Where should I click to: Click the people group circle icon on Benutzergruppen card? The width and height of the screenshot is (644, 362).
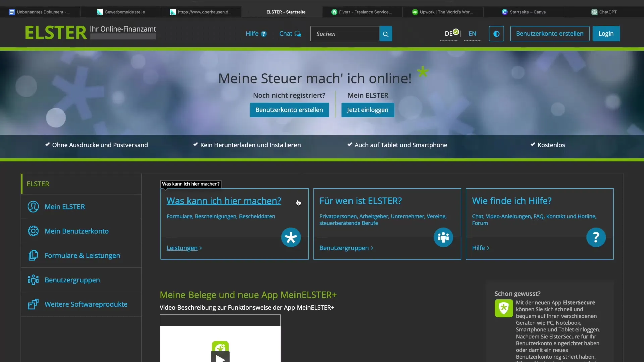443,238
